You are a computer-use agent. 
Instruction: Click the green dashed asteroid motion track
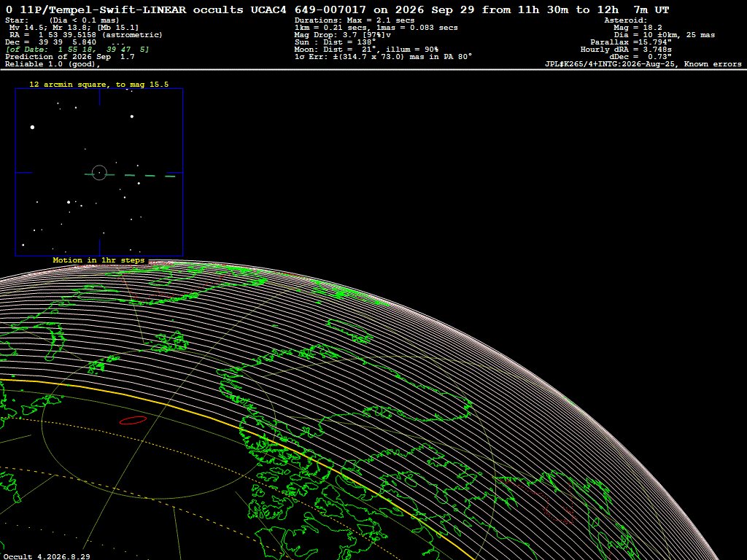pos(130,175)
